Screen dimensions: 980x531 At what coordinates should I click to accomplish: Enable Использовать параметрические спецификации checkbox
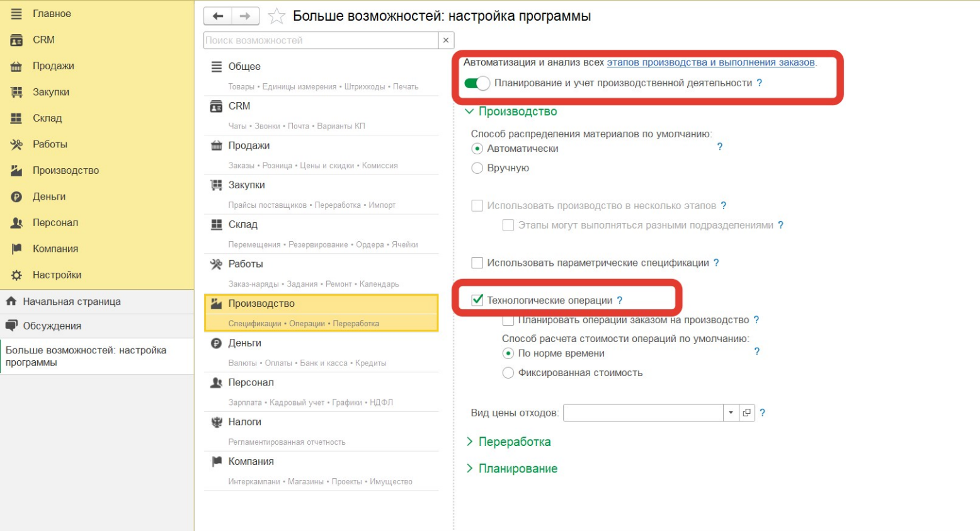pyautogui.click(x=477, y=263)
